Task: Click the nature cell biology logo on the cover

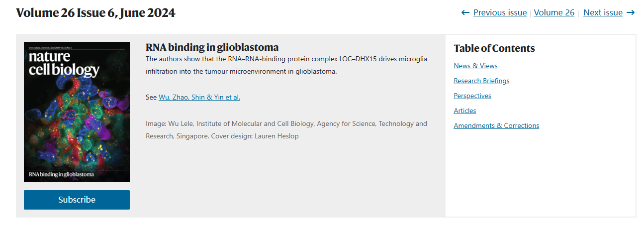Action: [64, 63]
